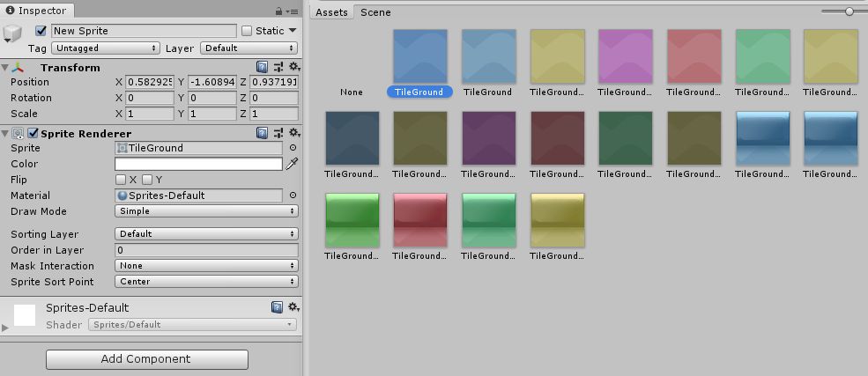Select the dark navy TileGround sprite thumbnail
Viewport: 868px width, 376px height.
352,138
